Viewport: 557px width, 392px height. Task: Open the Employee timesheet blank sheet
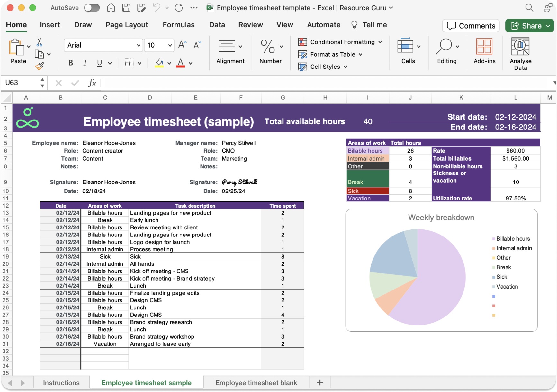pos(256,382)
